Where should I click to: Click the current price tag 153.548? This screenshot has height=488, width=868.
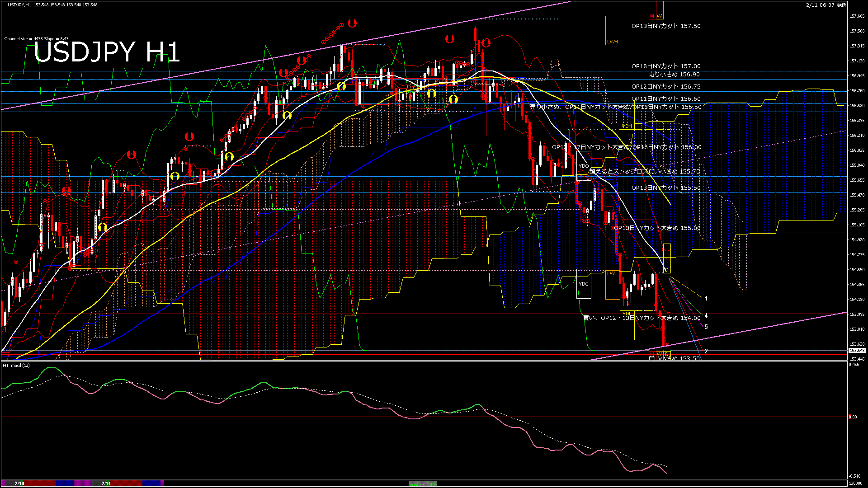click(857, 351)
